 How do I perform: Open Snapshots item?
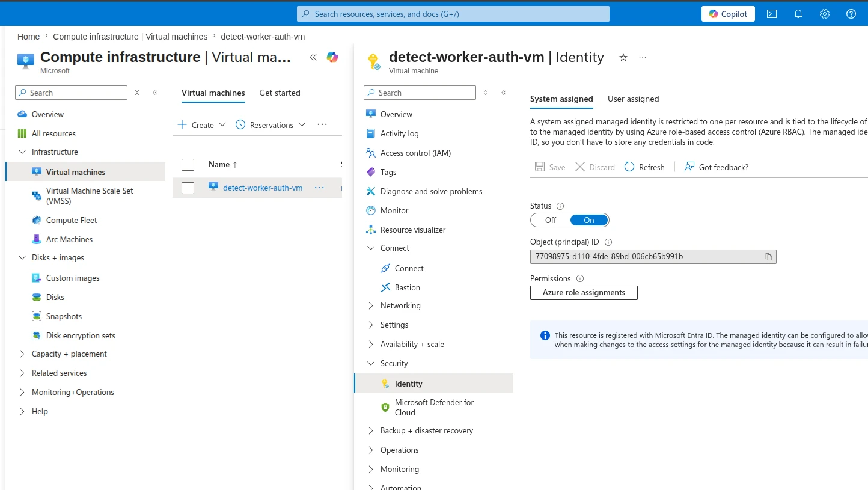[x=64, y=316]
